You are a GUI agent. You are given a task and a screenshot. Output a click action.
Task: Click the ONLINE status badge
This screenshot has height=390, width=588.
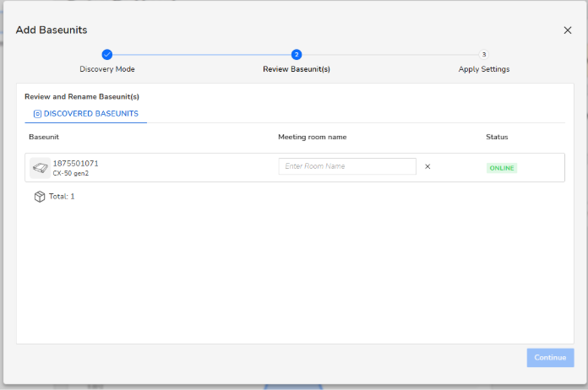pos(501,168)
